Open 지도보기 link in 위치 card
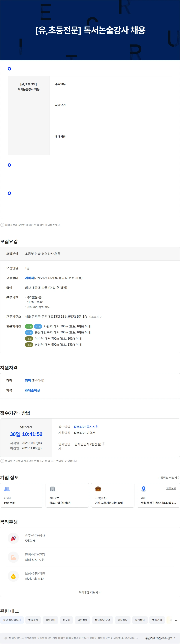Screen dimensions: 180x644 (x=171, y=488)
